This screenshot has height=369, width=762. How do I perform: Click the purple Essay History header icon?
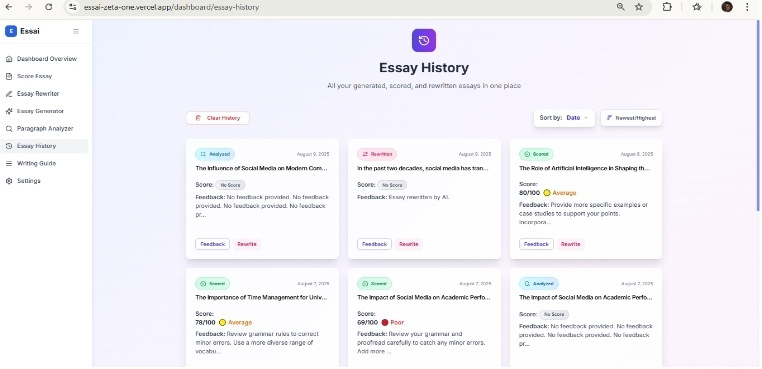tap(424, 40)
